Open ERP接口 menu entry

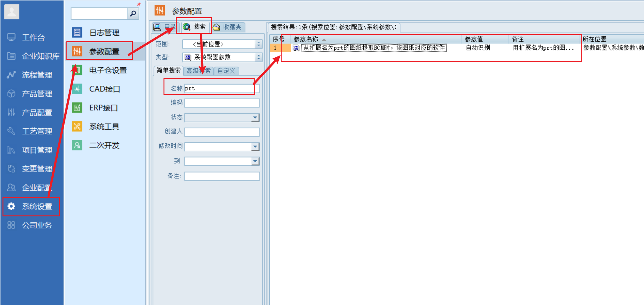(x=95, y=108)
